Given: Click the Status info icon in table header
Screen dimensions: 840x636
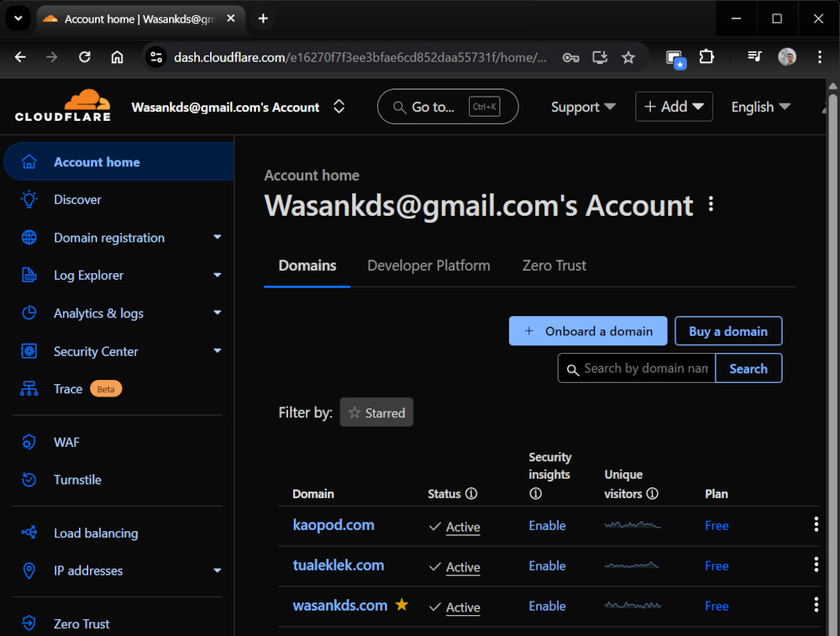Looking at the screenshot, I should point(471,494).
